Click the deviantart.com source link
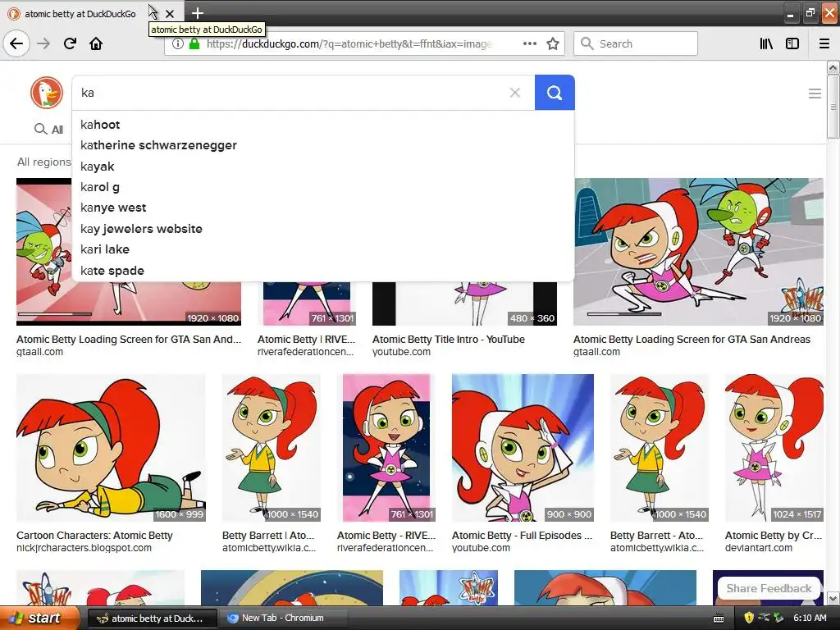The height and width of the screenshot is (630, 840). (759, 548)
